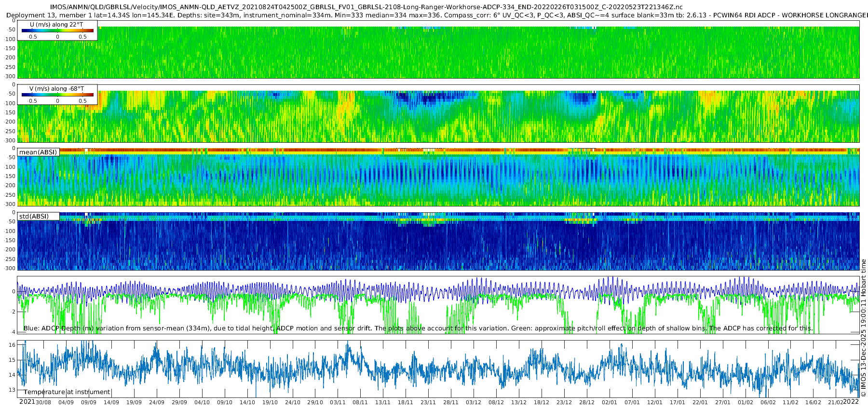Viewport: 868px width, 410px height.
Task: Click the blue ADCP Depth variation description text
Action: (x=418, y=328)
